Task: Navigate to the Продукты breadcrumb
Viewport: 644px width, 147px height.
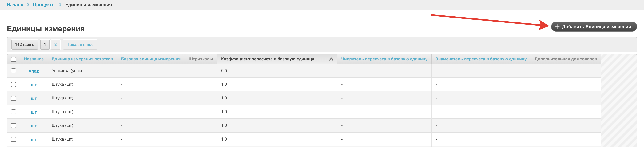Action: 44,5
